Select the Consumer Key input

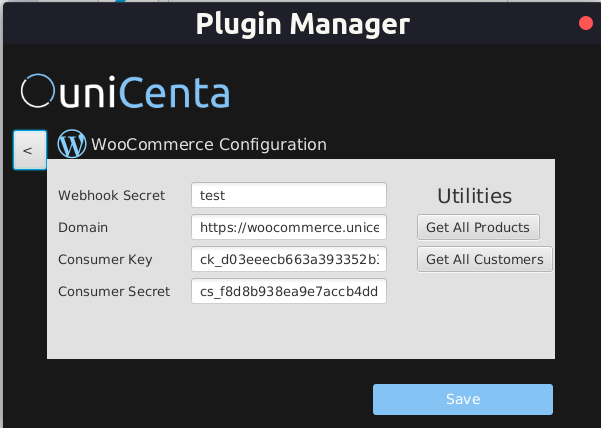289,259
